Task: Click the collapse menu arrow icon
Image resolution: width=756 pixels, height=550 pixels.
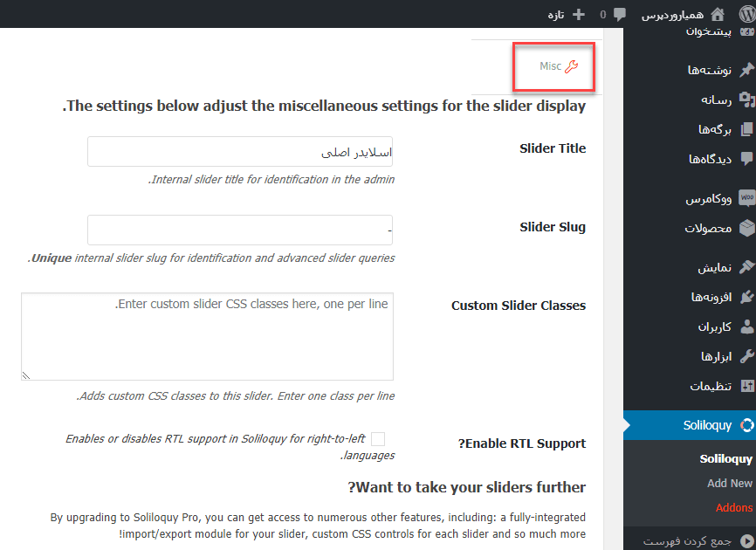Action: pos(747,541)
